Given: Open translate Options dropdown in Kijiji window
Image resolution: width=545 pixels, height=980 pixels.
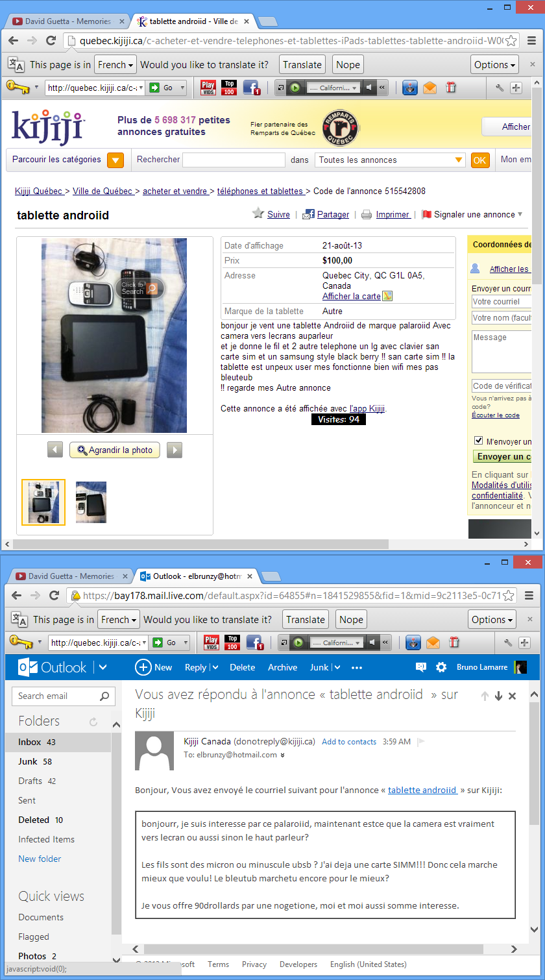Looking at the screenshot, I should (495, 65).
